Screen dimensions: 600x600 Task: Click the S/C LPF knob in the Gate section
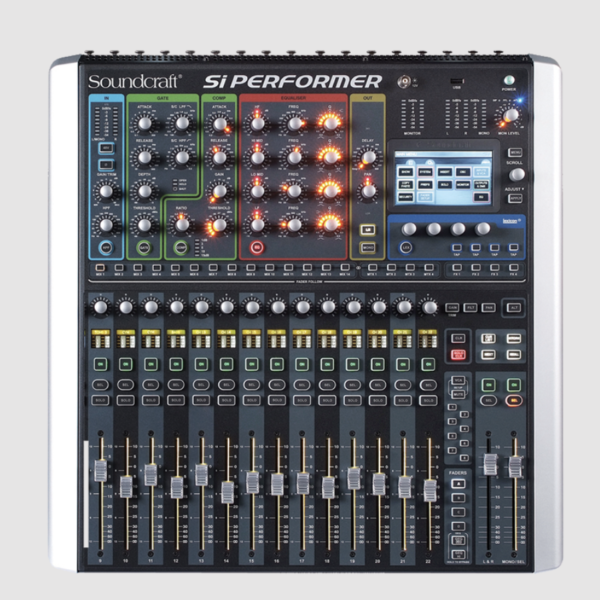pos(182,123)
